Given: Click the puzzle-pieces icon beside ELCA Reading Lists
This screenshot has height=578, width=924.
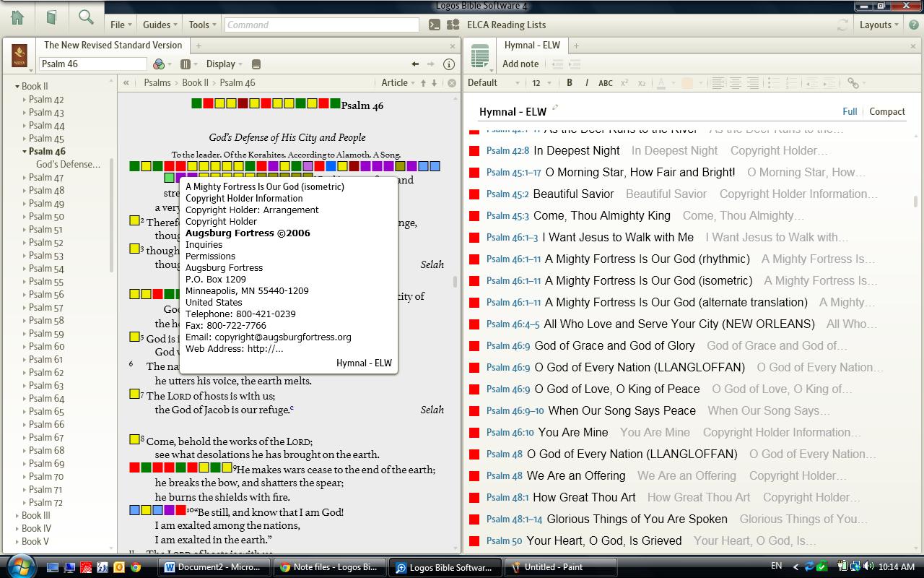Looking at the screenshot, I should [x=453, y=25].
